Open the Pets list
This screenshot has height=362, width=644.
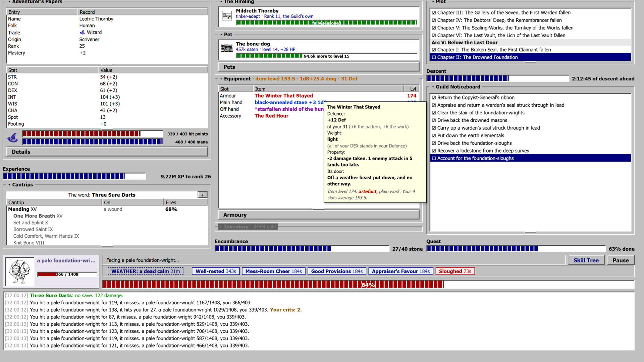tap(318, 67)
